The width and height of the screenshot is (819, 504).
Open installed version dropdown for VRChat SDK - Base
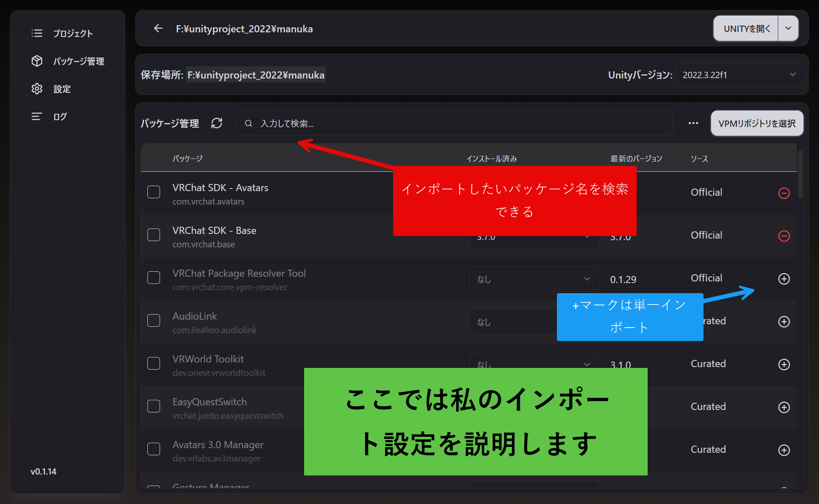click(x=534, y=242)
